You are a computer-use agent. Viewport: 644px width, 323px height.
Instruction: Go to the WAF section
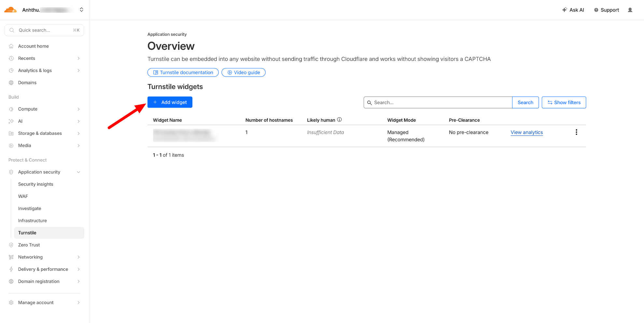pyautogui.click(x=23, y=196)
